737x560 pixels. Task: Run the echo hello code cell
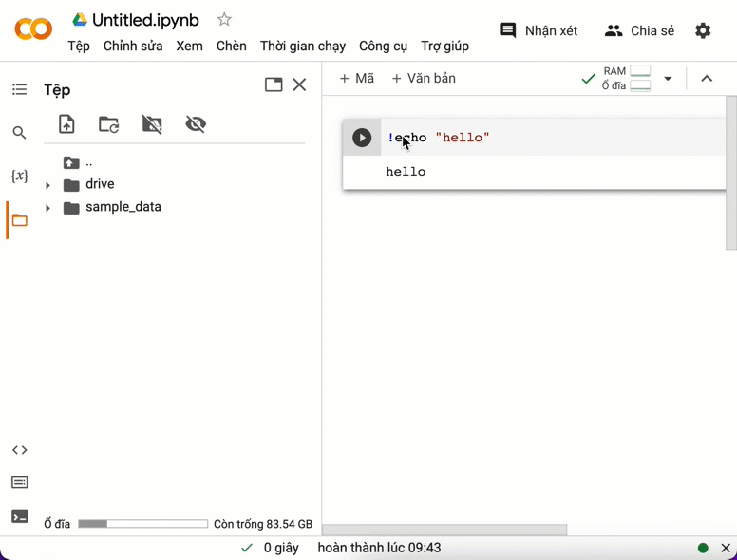362,138
